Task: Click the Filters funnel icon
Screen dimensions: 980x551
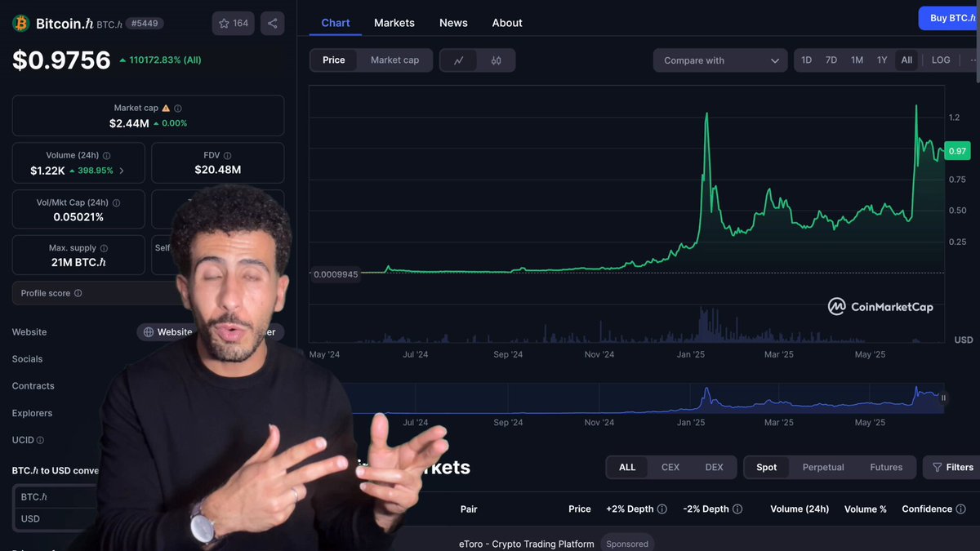Action: 938,468
